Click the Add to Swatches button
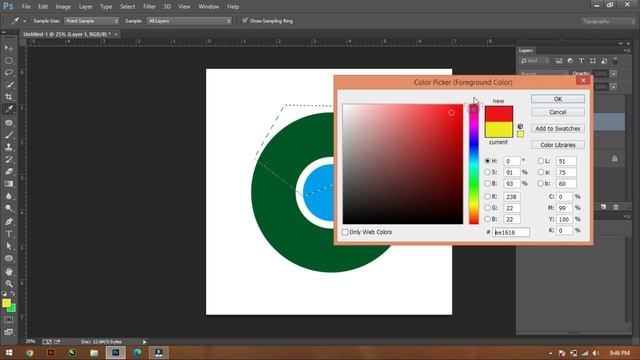The image size is (640, 360). tap(558, 129)
